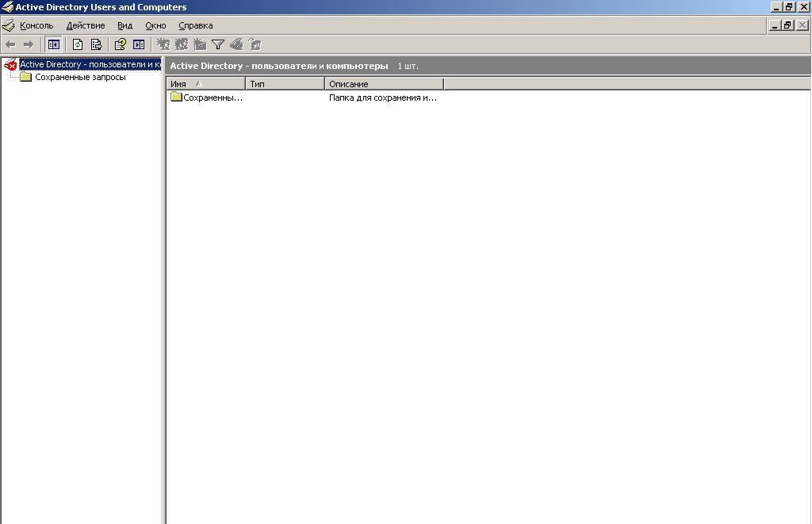
Task: Open Help via the yellow question mark icon
Action: 121,44
